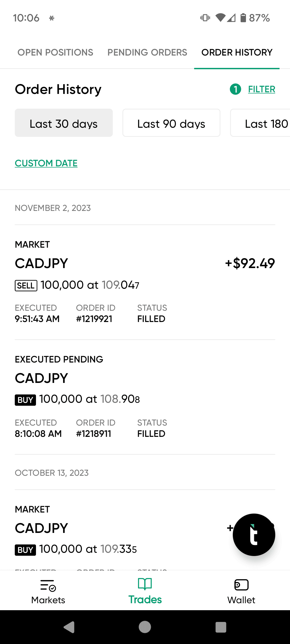The width and height of the screenshot is (290, 644).
Task: Choose a Custom Date range
Action: 46,163
